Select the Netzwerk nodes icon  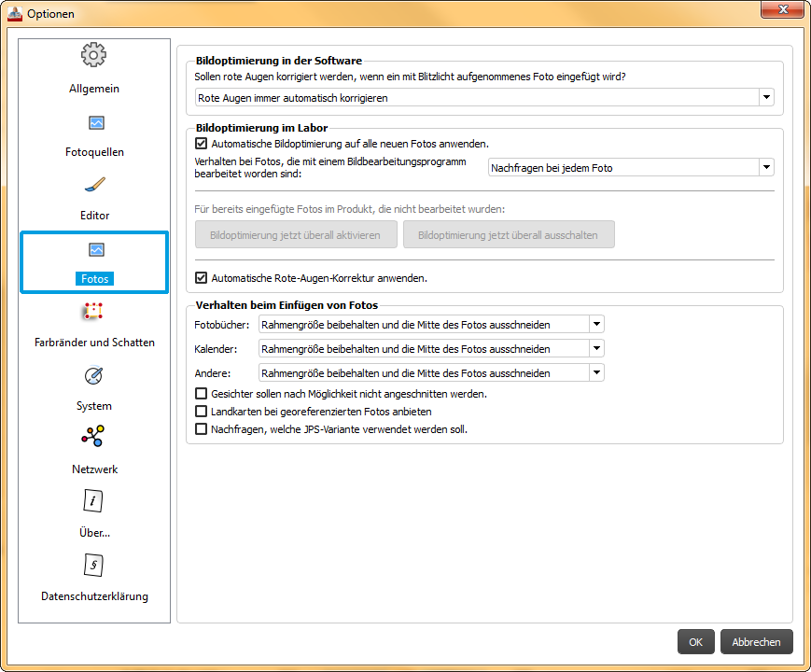click(x=94, y=437)
